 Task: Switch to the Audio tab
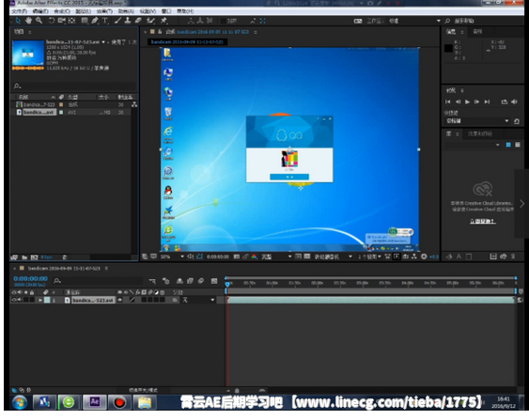coord(477,32)
